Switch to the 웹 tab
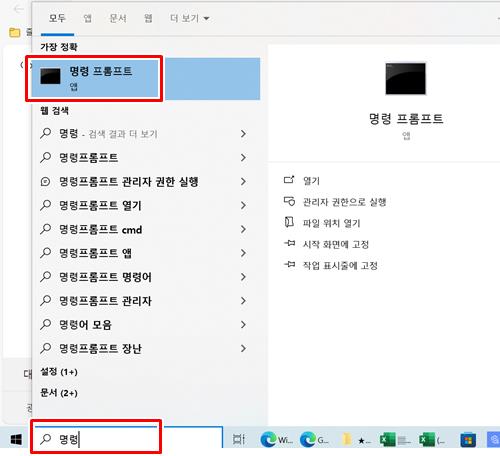500x456 pixels. pyautogui.click(x=148, y=18)
